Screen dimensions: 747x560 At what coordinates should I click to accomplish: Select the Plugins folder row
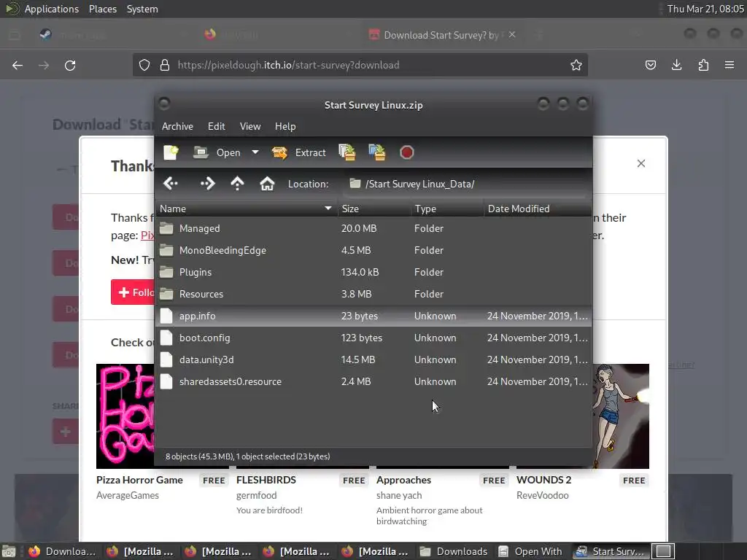tap(373, 273)
